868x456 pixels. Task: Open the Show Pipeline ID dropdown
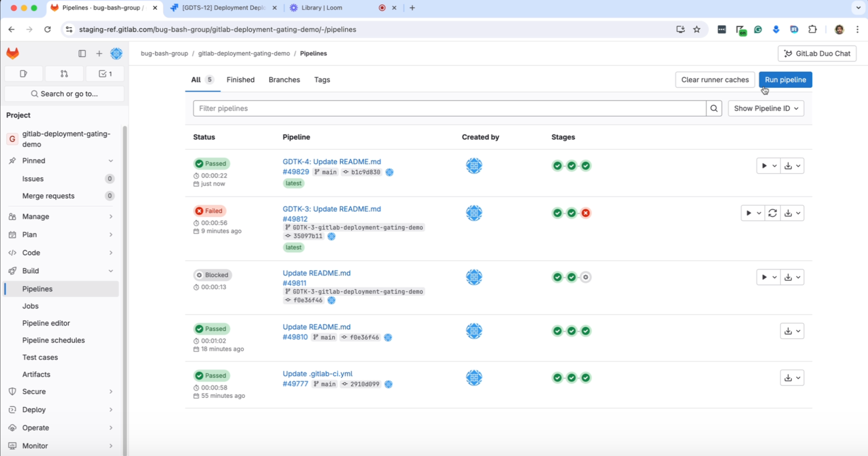pos(766,108)
